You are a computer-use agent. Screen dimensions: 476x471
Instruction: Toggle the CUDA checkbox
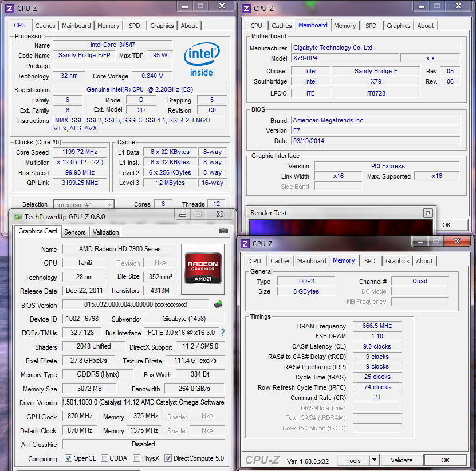[104, 458]
